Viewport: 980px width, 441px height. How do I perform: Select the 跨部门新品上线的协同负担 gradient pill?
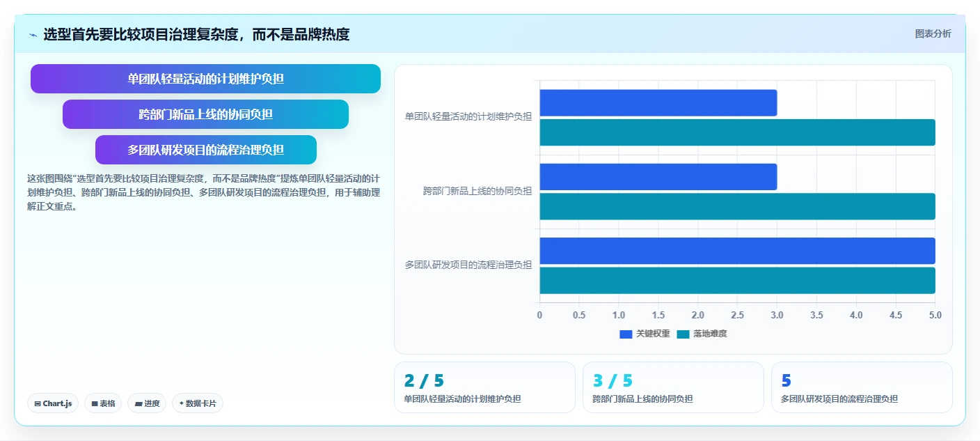(x=205, y=114)
